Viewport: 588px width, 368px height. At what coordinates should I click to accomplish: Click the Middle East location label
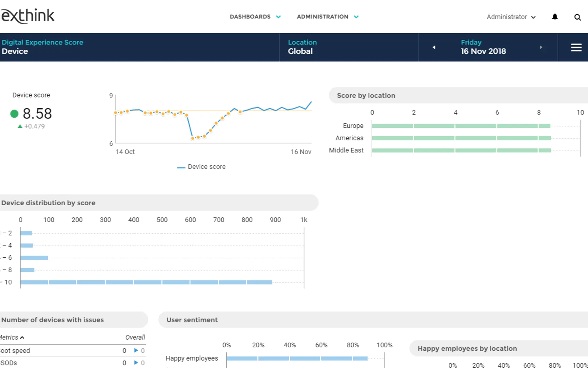(x=346, y=150)
